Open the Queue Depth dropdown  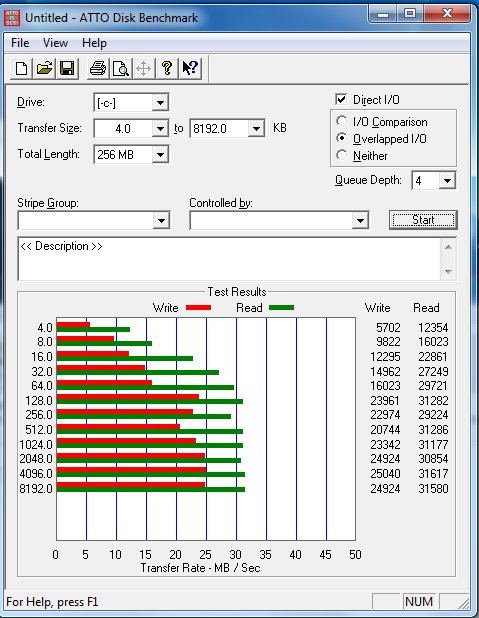[447, 181]
